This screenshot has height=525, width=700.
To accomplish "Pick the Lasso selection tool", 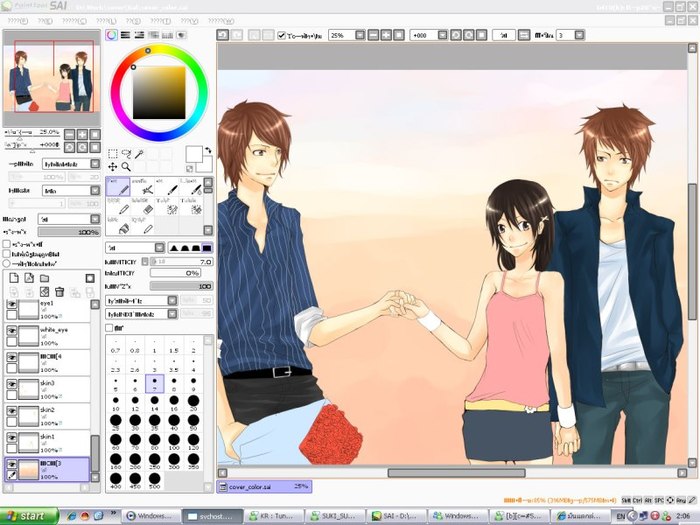I will 127,154.
